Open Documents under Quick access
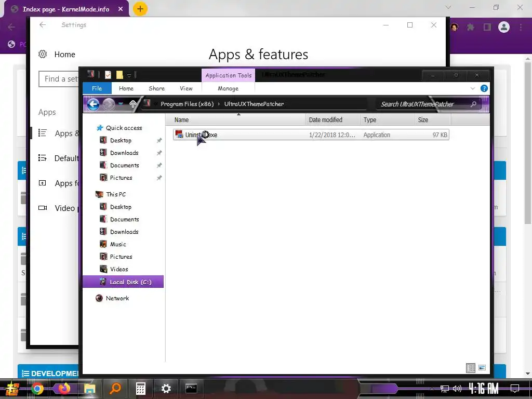Image resolution: width=532 pixels, height=399 pixels. (125, 166)
